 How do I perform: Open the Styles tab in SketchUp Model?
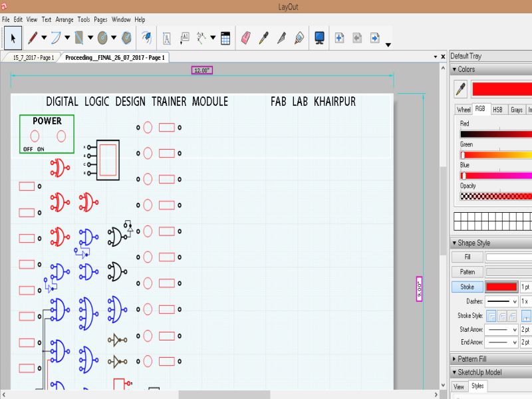(x=477, y=386)
